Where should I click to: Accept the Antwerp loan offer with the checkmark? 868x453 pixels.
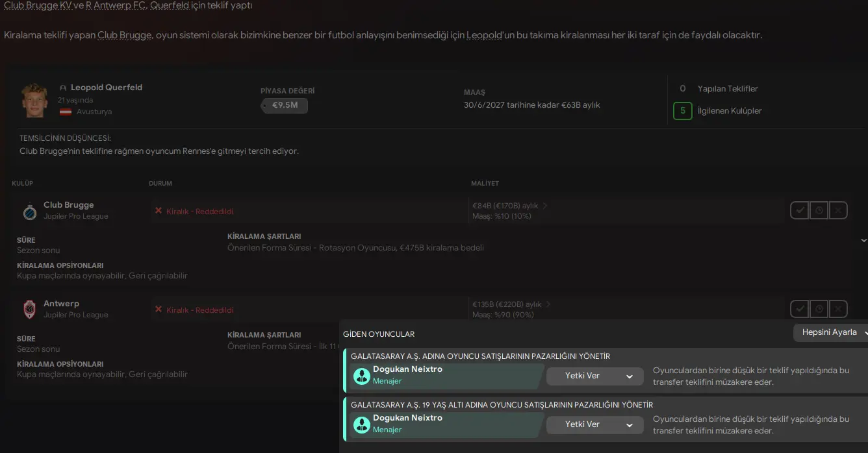[x=800, y=309]
